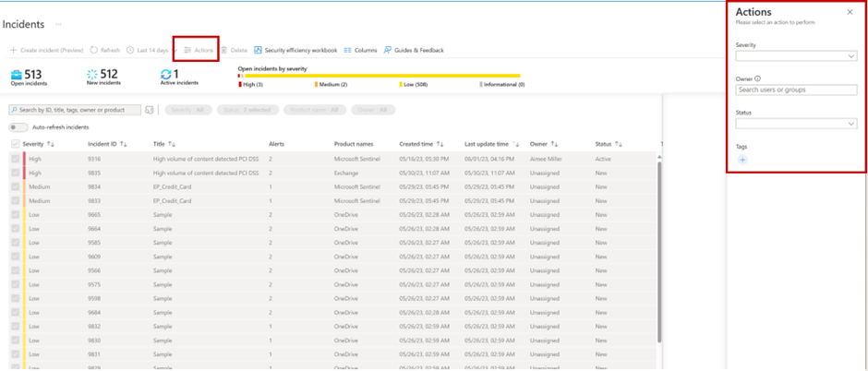Click the Search users or groups field
868x371 pixels.
click(796, 90)
